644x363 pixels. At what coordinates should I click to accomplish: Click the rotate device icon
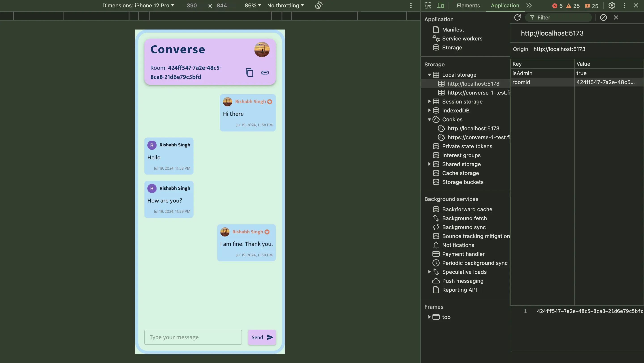[x=318, y=6]
